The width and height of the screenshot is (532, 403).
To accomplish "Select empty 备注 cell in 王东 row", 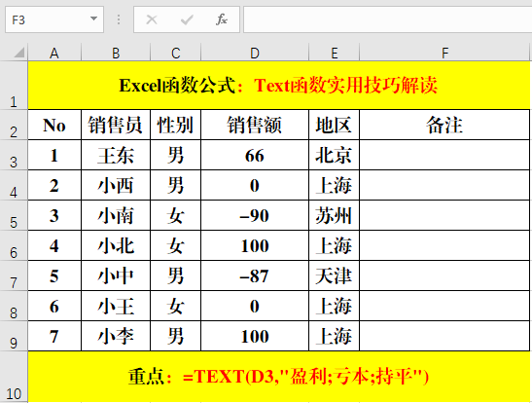I will coord(444,155).
